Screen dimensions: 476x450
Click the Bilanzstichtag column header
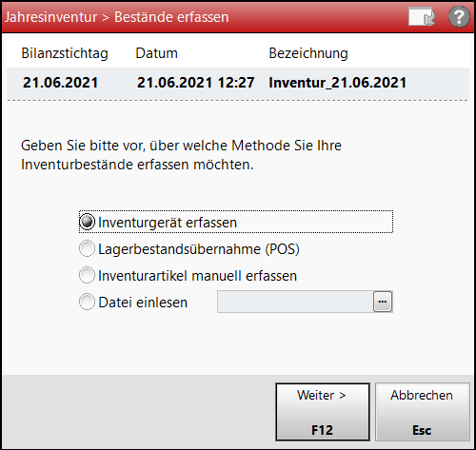pos(65,53)
